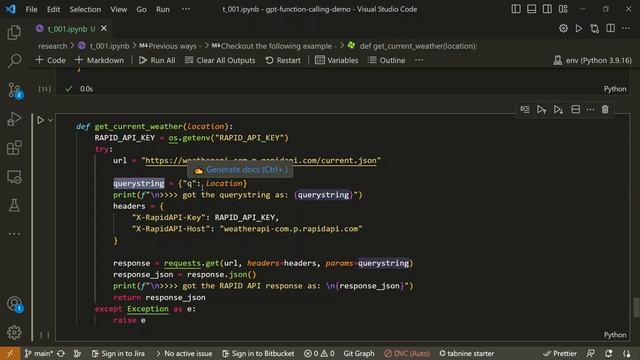Click Sign in to Jira
The image size is (640, 360).
118,353
